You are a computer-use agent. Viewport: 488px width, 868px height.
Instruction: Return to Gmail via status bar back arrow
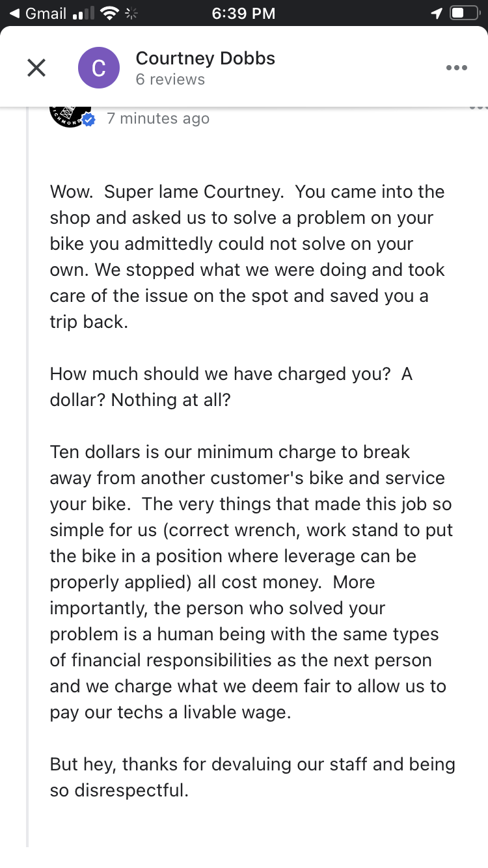(14, 13)
